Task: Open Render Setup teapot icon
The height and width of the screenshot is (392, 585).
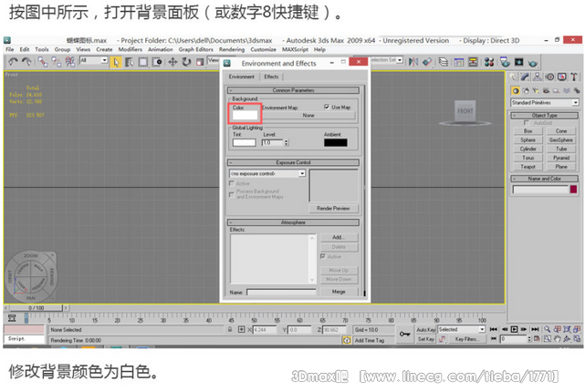Action: click(505, 62)
